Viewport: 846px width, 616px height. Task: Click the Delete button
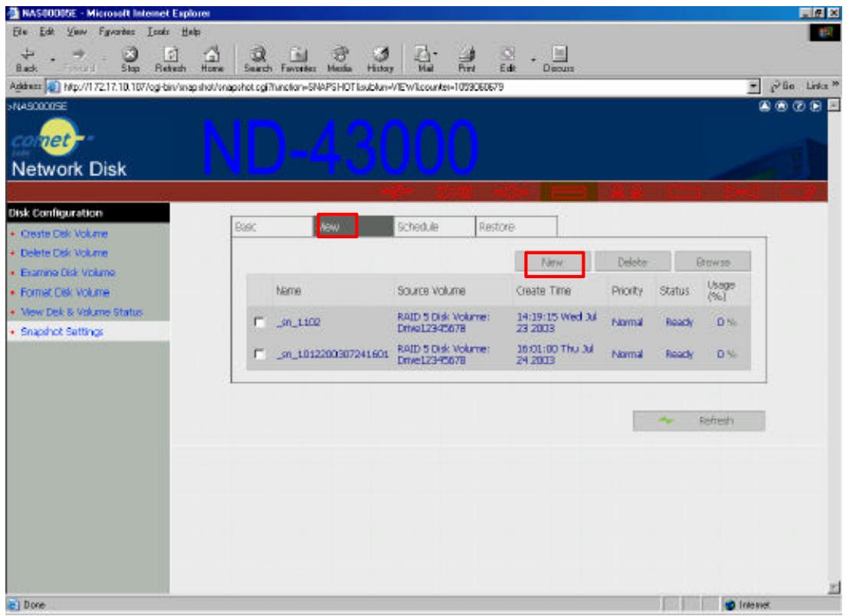(x=632, y=262)
